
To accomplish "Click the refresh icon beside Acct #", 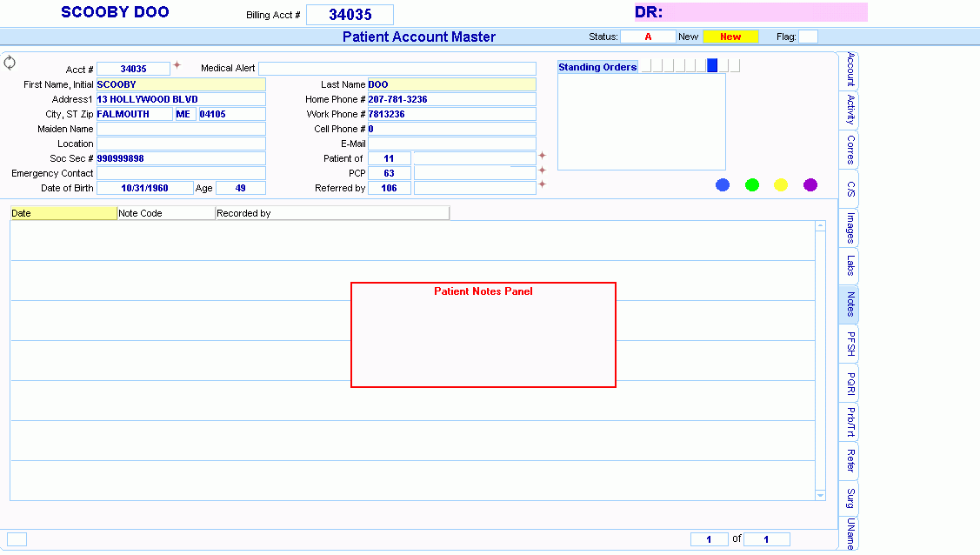I will click(x=10, y=63).
